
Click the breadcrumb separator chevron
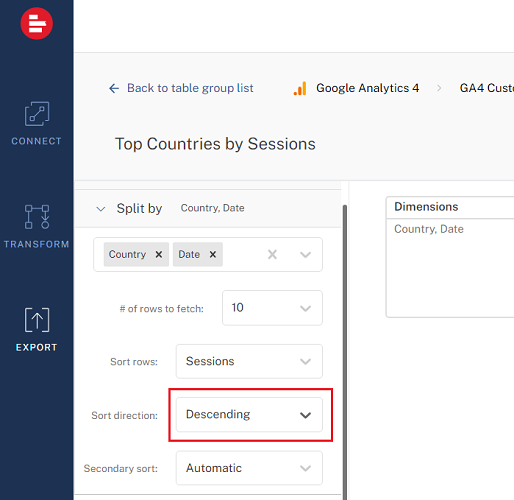439,88
